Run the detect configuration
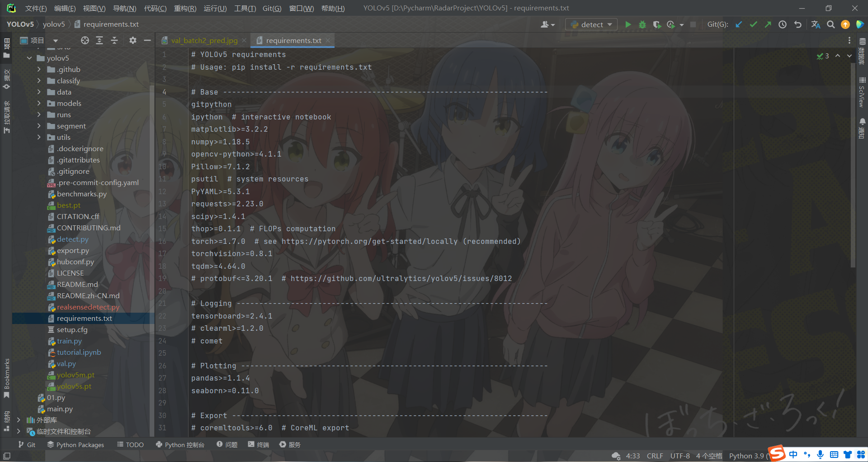The image size is (868, 462). tap(628, 24)
